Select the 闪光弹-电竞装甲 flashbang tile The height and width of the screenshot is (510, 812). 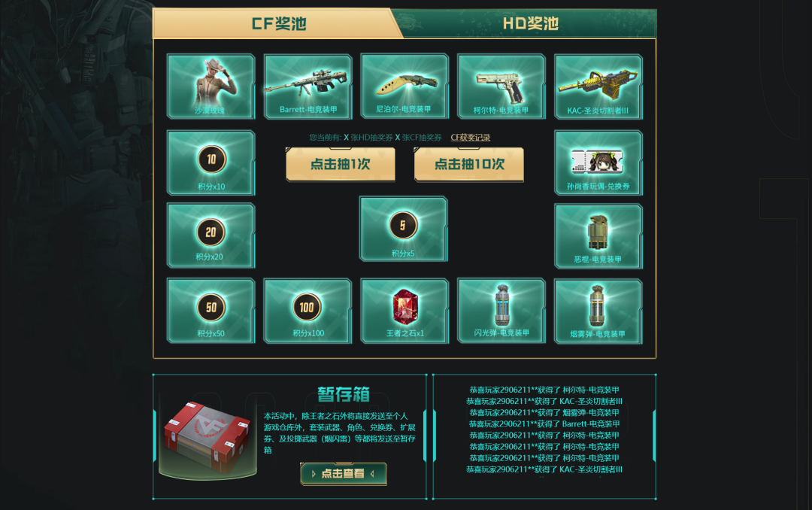point(501,311)
